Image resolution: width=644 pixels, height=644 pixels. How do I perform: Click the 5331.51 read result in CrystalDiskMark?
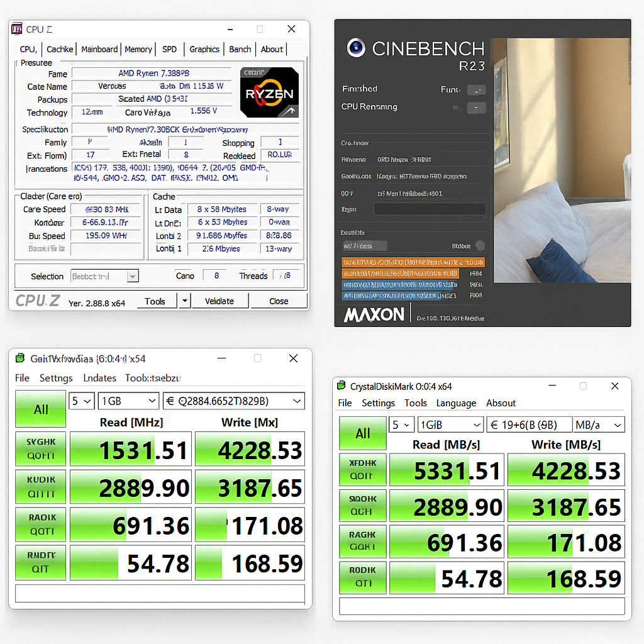(447, 469)
